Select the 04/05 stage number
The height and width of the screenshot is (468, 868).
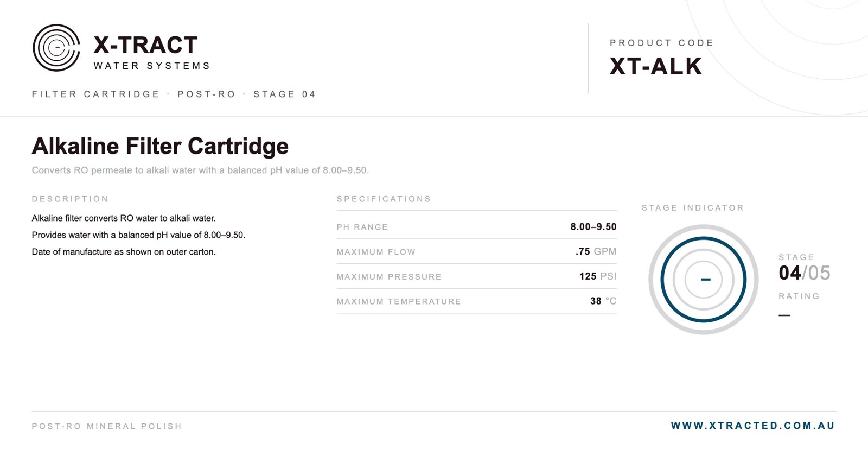coord(805,273)
